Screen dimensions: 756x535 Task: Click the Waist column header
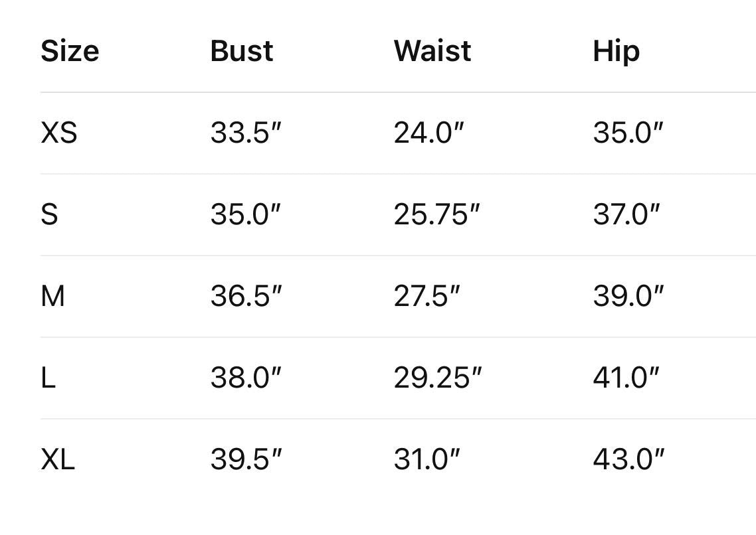[432, 51]
